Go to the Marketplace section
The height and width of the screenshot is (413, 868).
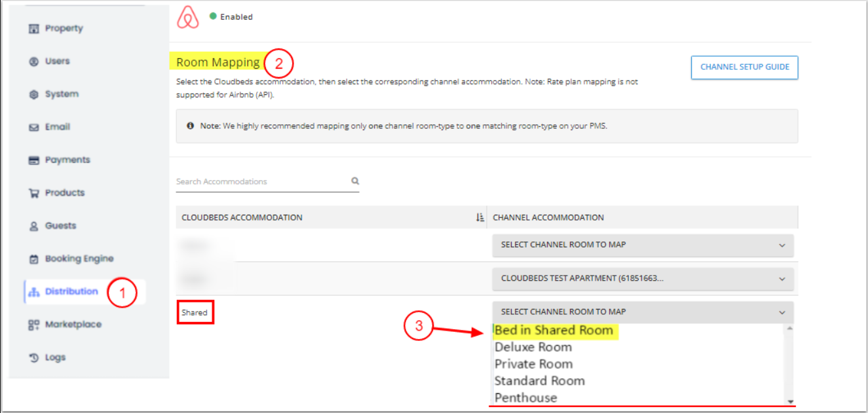(x=73, y=325)
